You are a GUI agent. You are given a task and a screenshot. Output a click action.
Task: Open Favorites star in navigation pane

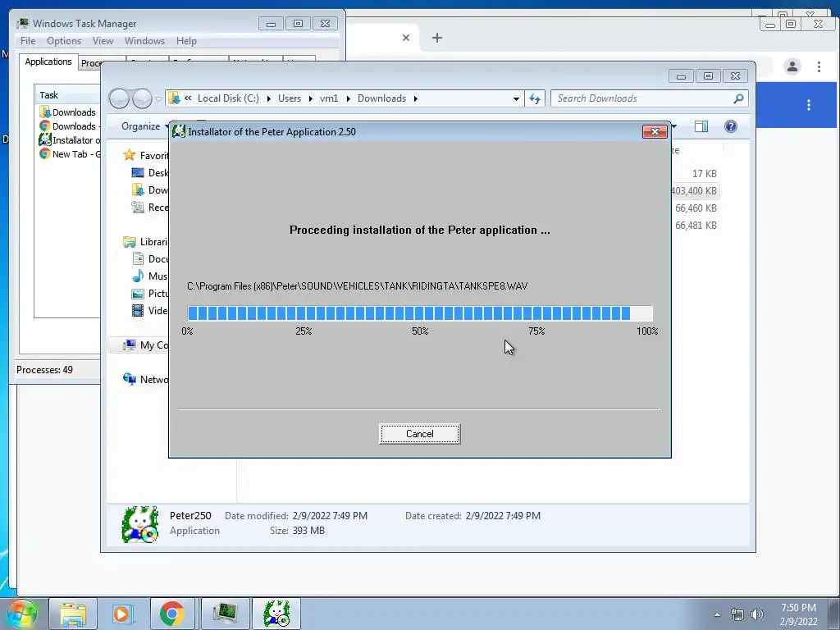(x=129, y=155)
